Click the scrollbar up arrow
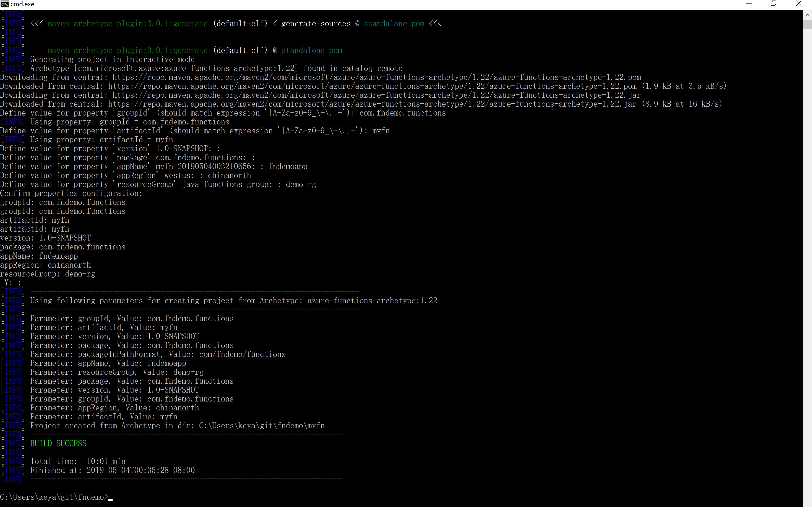Image resolution: width=812 pixels, height=507 pixels. [x=807, y=15]
